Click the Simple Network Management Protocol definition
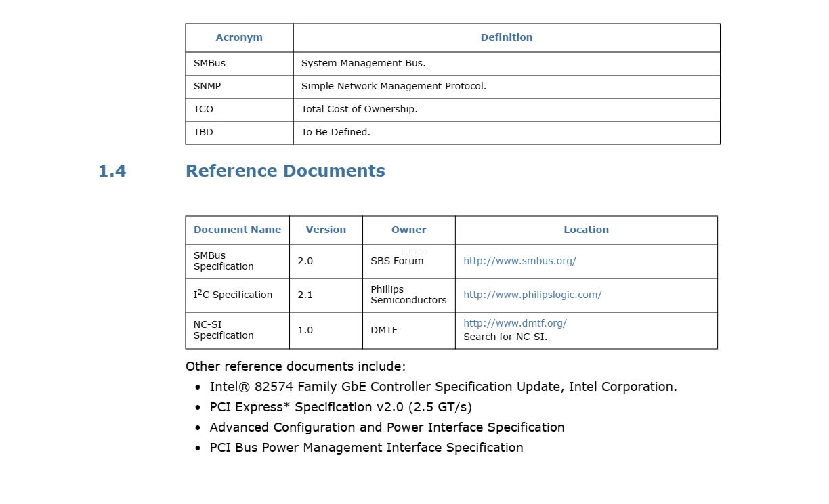This screenshot has width=829, height=504. pos(394,86)
